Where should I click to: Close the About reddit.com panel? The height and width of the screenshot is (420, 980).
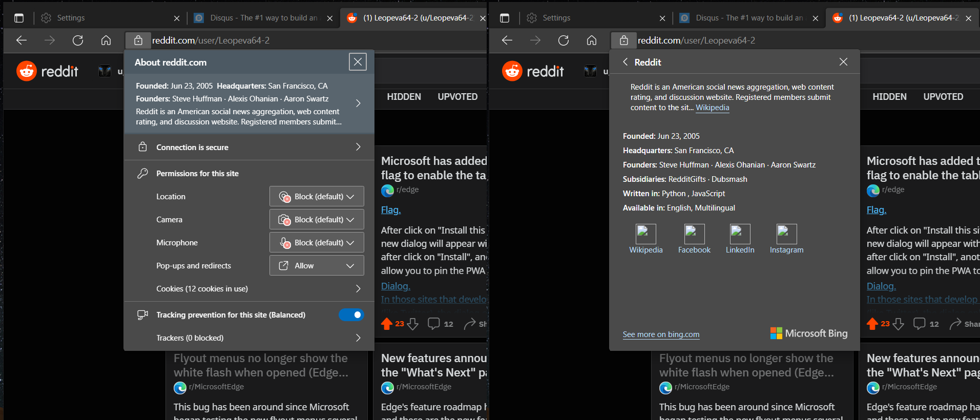(x=358, y=62)
